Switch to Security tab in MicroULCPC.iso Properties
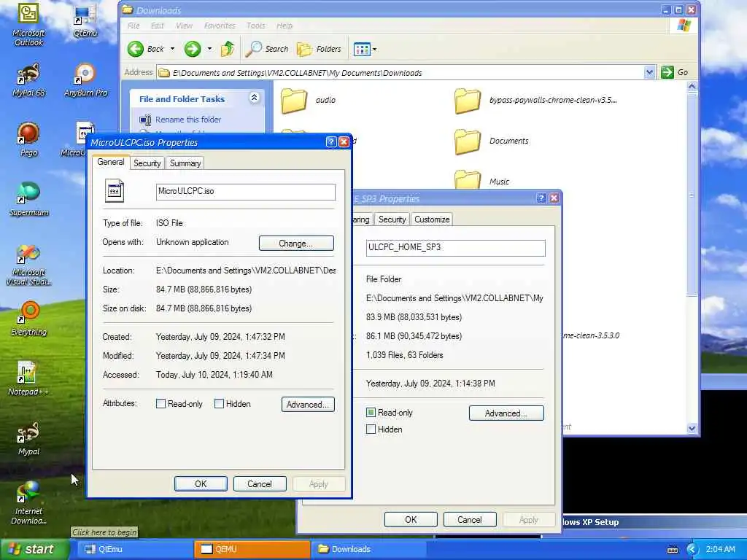 pos(147,163)
